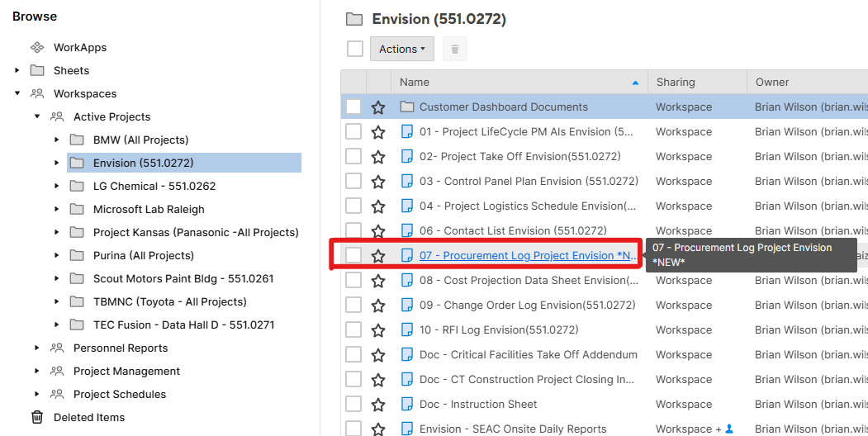Expand the Personnel Reports workspace

click(37, 348)
